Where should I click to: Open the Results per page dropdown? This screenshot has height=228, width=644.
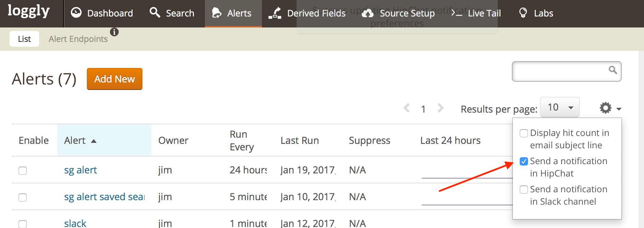click(x=560, y=107)
